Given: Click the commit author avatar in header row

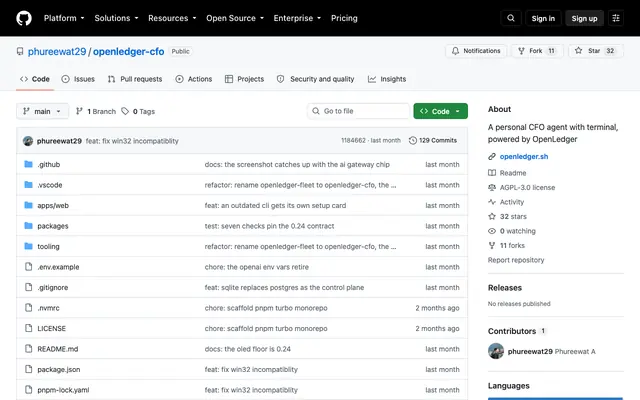Looking at the screenshot, I should click(28, 141).
